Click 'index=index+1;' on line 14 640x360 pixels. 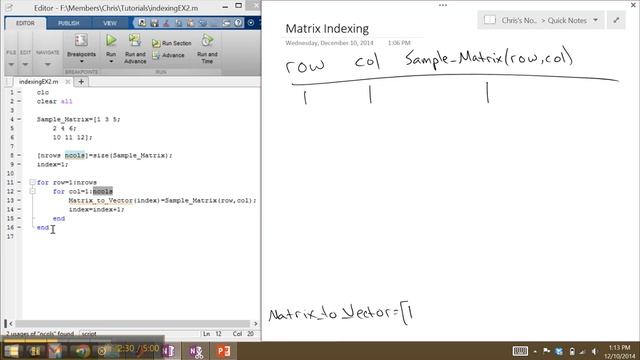pyautogui.click(x=96, y=209)
